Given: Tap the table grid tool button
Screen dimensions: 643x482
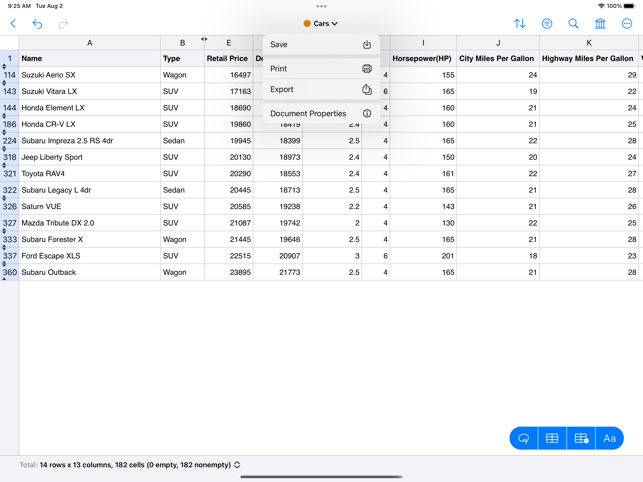Looking at the screenshot, I should [552, 438].
